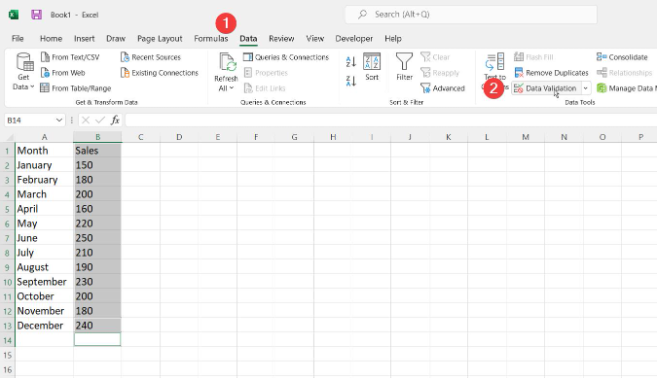
Task: Click the Save icon in title bar
Action: pyautogui.click(x=36, y=15)
